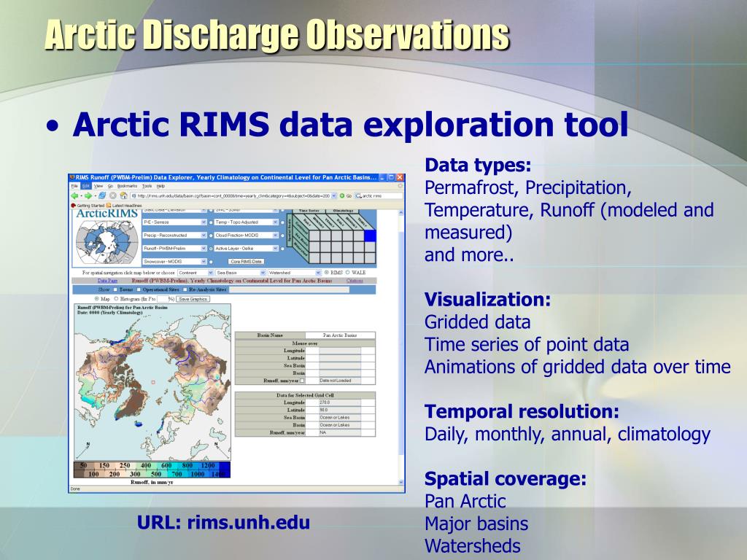747x560 pixels.
Task: Click the 'Done' status bar text
Action: (75, 489)
